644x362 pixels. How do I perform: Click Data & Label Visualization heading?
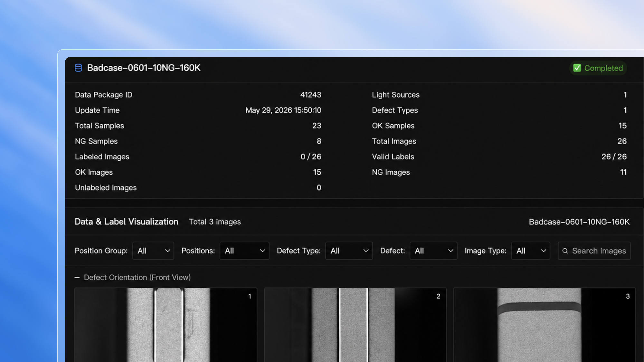[x=126, y=222]
